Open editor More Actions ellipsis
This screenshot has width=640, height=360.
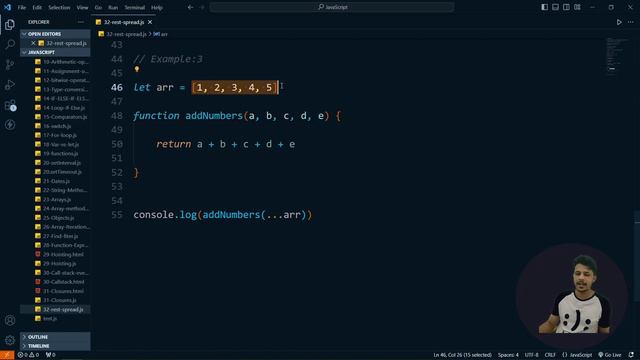631,22
